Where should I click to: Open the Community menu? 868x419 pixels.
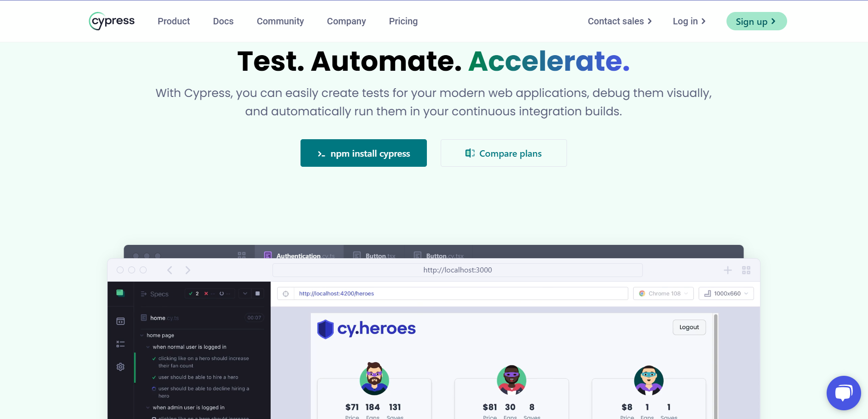pos(280,21)
